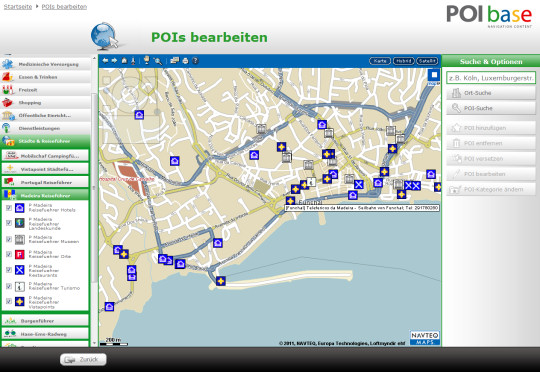
Task: Click the Zurück button
Action: (83, 360)
